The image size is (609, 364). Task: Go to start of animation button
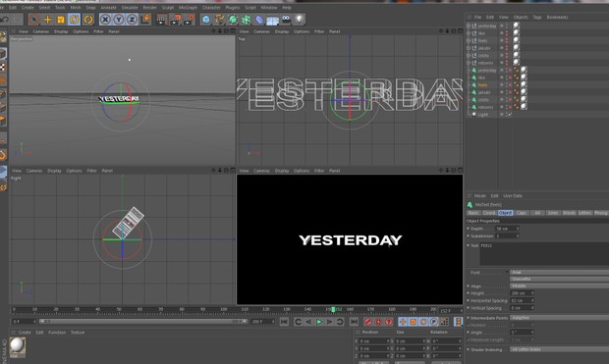point(284,322)
